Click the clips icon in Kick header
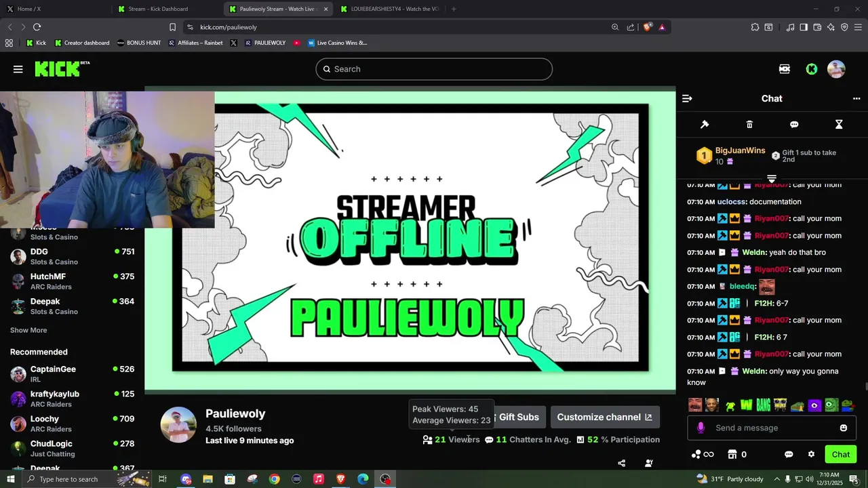Image resolution: width=868 pixels, height=488 pixels. (x=785, y=69)
